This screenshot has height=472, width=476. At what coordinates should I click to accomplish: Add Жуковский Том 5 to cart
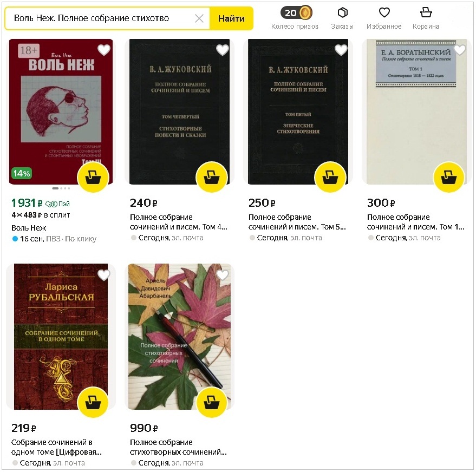coord(330,177)
